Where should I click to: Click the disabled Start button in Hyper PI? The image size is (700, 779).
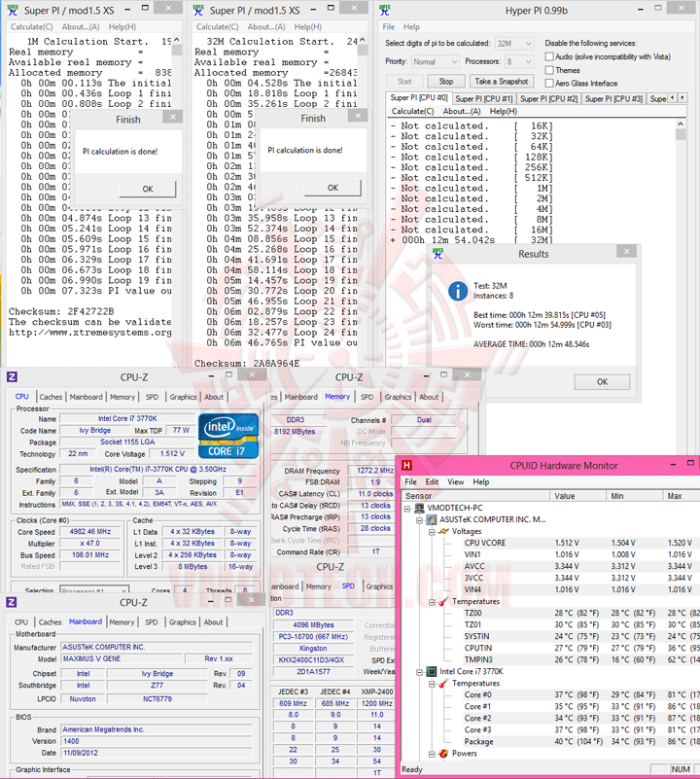404,82
